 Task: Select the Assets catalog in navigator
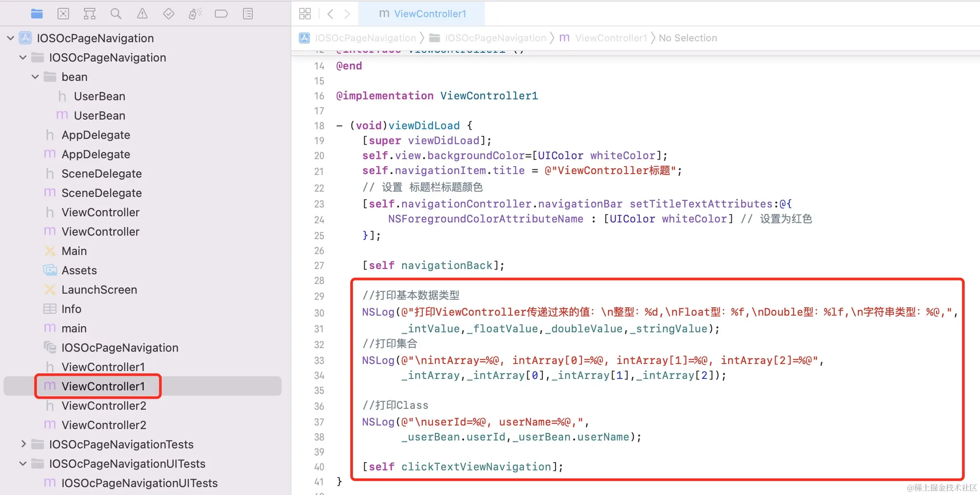click(x=79, y=270)
